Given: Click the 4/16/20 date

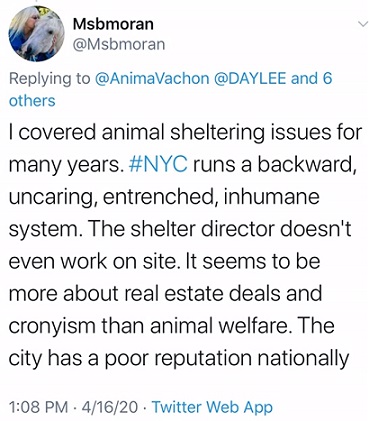Looking at the screenshot, I should (x=110, y=407).
